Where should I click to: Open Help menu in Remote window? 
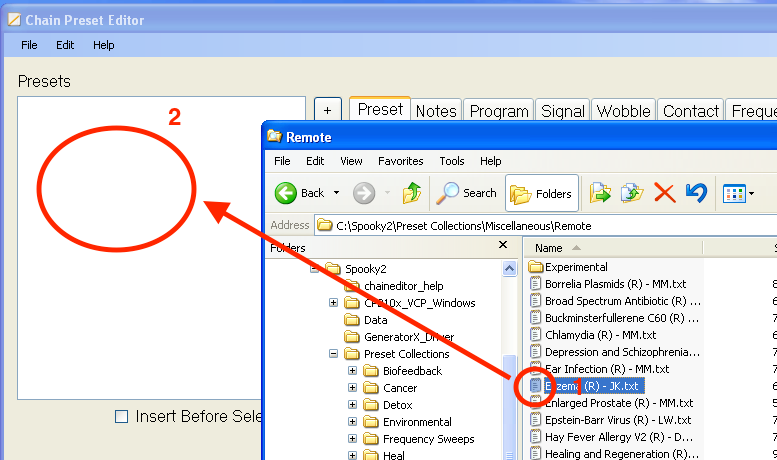[491, 161]
